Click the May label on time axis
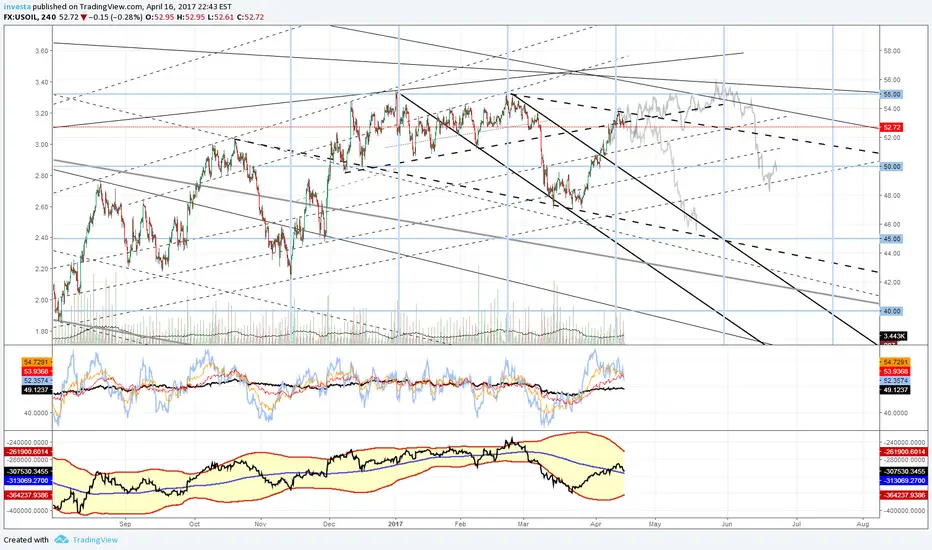The image size is (932, 550). point(654,524)
